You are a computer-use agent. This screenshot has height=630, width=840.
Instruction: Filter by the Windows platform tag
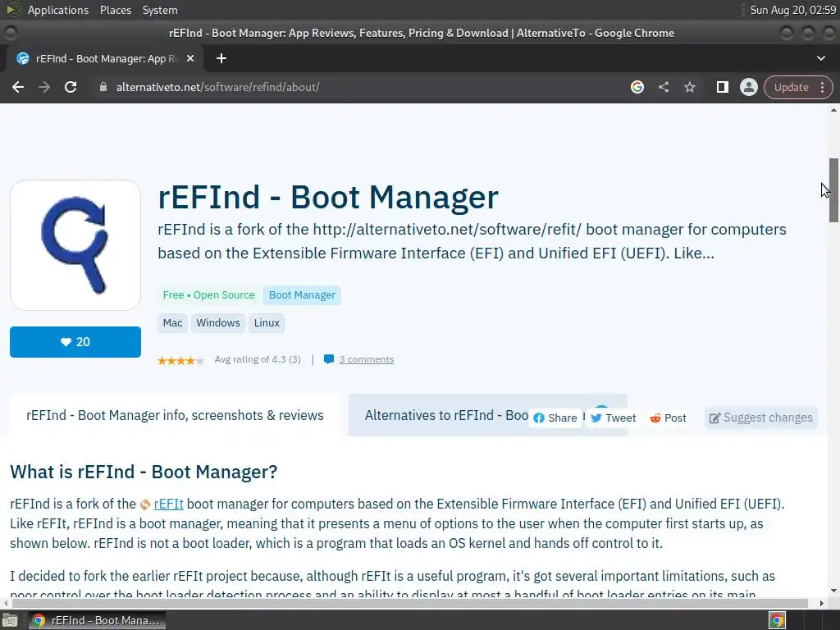(x=218, y=323)
